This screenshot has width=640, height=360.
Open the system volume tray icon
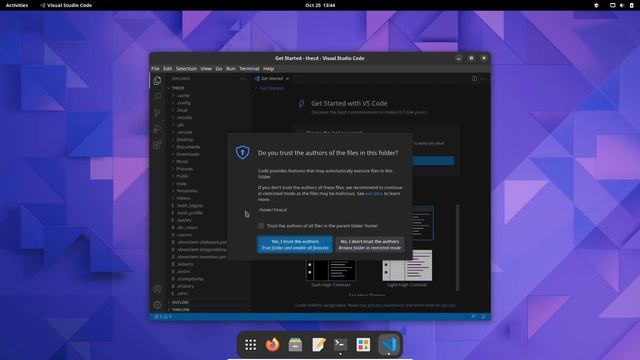[x=622, y=5]
